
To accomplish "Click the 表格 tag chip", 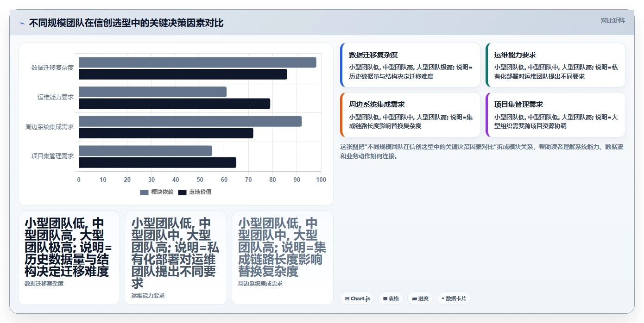I will [391, 298].
